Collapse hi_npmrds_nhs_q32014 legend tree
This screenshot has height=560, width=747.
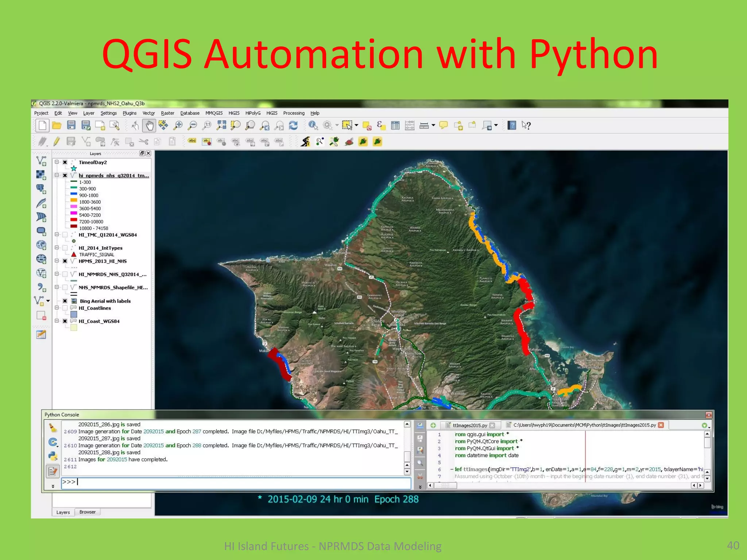tap(57, 175)
